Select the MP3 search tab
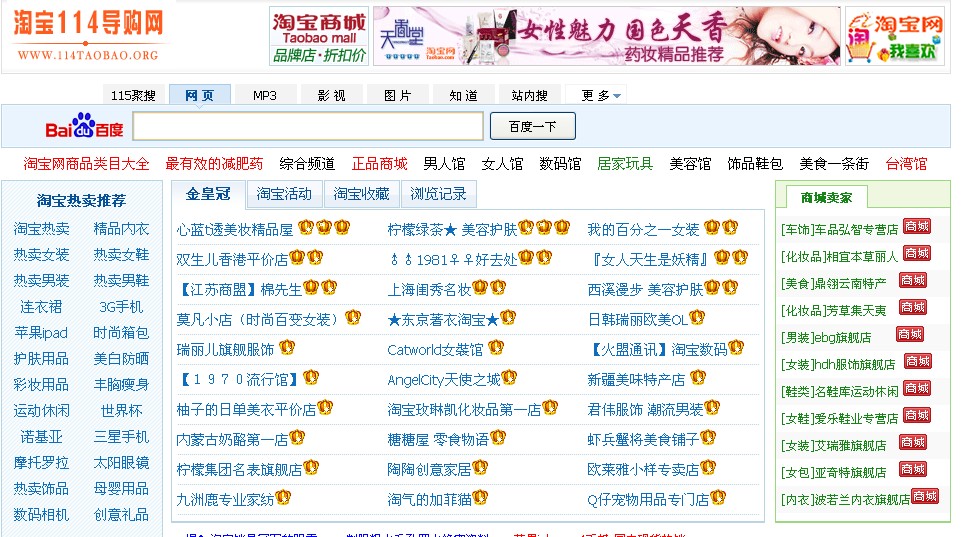 tap(265, 95)
